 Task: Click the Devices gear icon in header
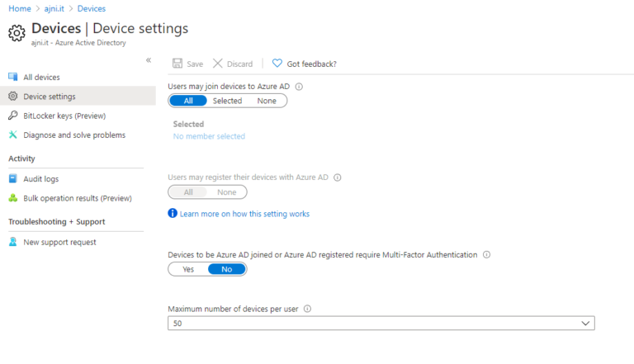tap(17, 33)
